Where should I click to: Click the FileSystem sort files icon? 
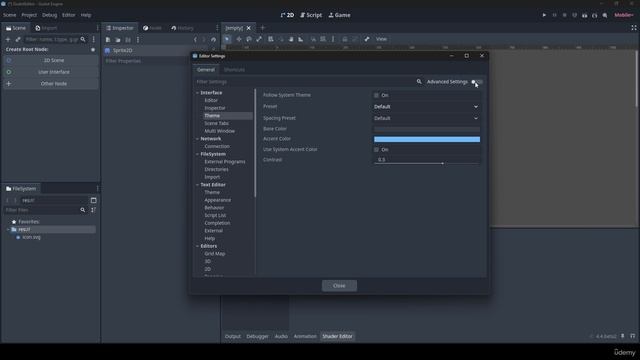(x=93, y=210)
